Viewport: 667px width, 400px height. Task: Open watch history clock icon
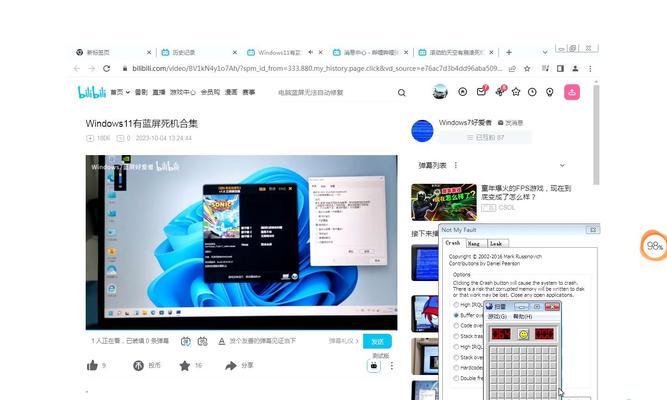pyautogui.click(x=532, y=92)
